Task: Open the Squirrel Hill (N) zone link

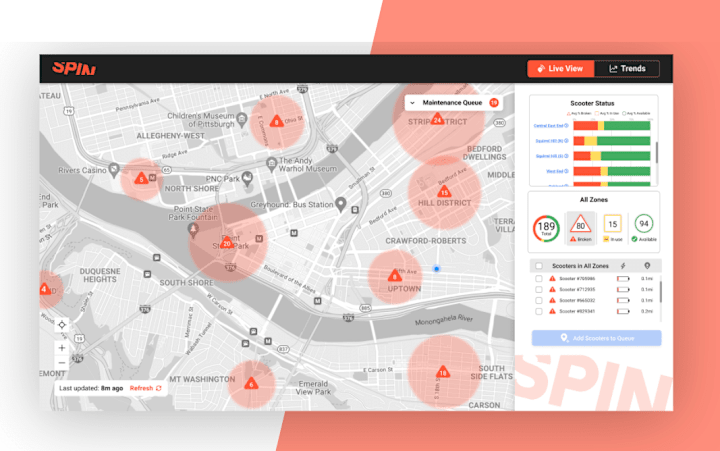Action: [x=552, y=141]
